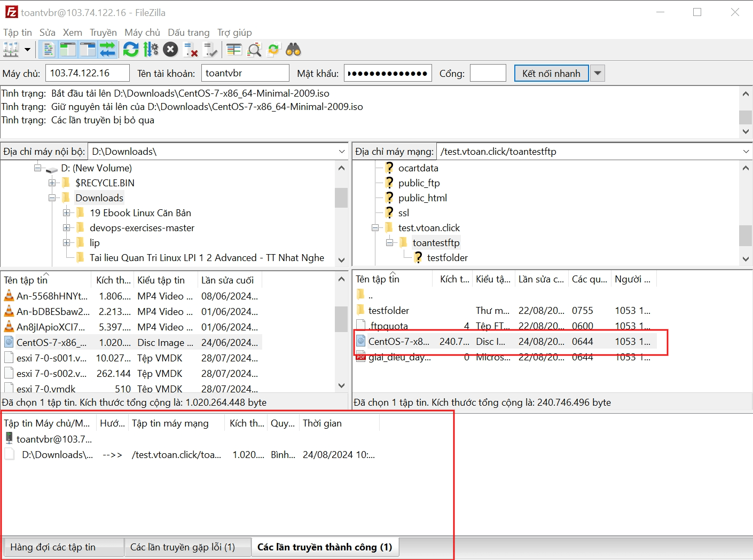This screenshot has width=753, height=560.
Task: Open the Site Manager dropdown arrow
Action: (27, 49)
